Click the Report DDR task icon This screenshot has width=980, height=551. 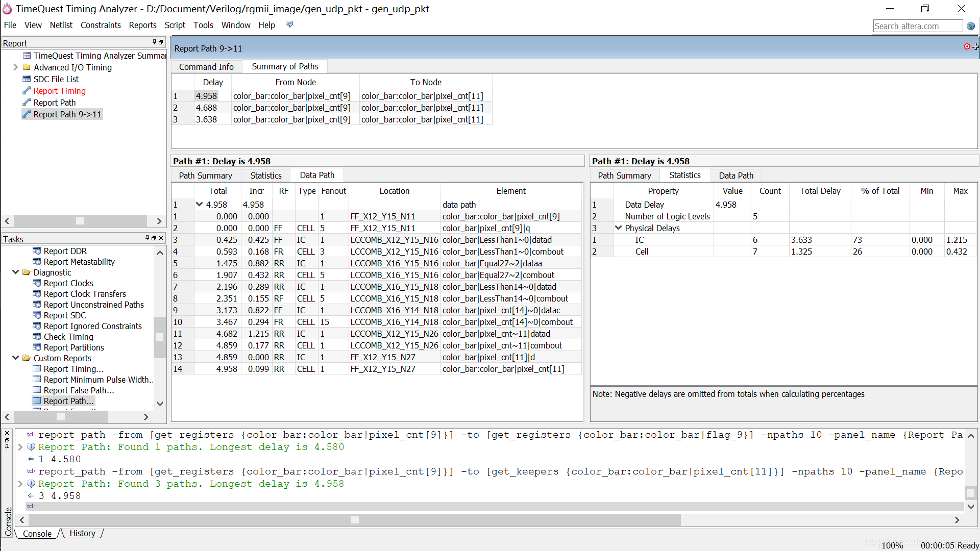tap(37, 251)
